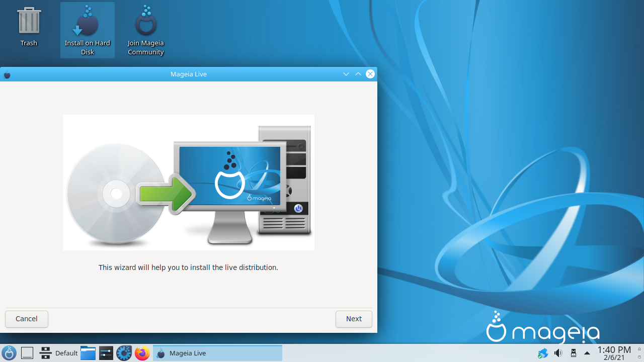Open the network status tray icon
This screenshot has width=644, height=362.
click(543, 353)
